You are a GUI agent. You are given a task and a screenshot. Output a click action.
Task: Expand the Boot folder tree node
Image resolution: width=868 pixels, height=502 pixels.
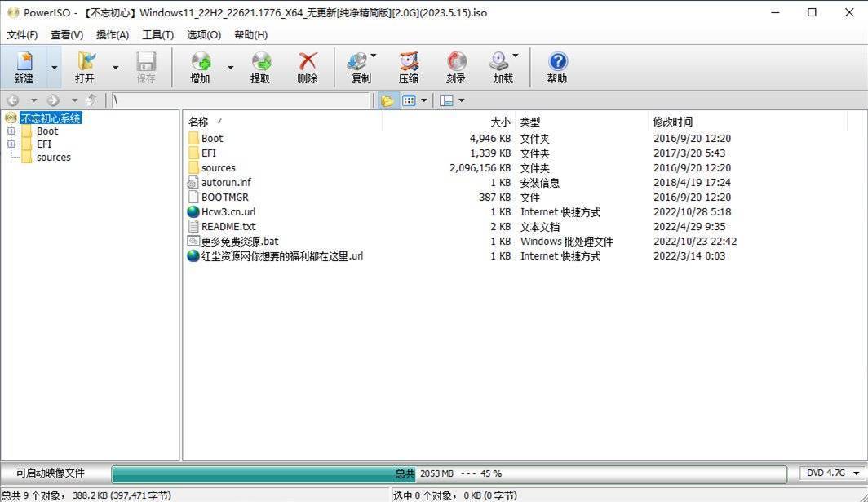tap(11, 131)
